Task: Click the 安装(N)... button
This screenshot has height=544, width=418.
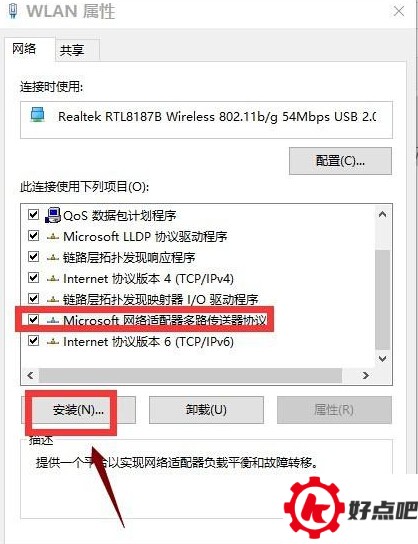Action: 78,410
